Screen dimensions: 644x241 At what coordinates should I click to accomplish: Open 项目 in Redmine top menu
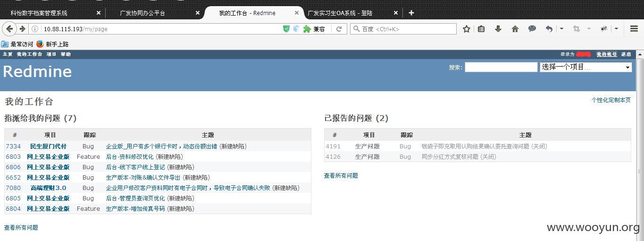point(51,54)
